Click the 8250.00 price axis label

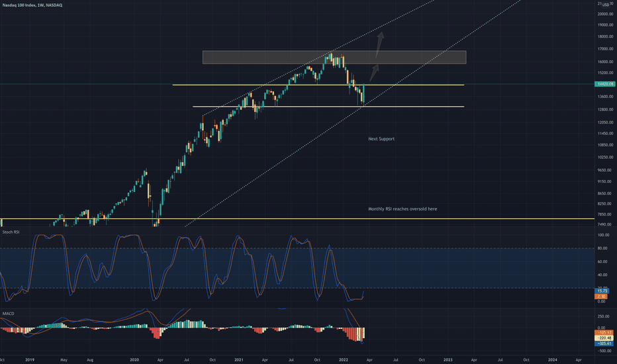(605, 204)
